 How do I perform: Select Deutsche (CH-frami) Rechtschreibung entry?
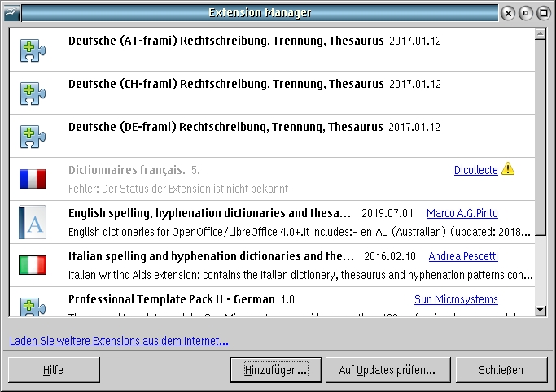pyautogui.click(x=272, y=93)
